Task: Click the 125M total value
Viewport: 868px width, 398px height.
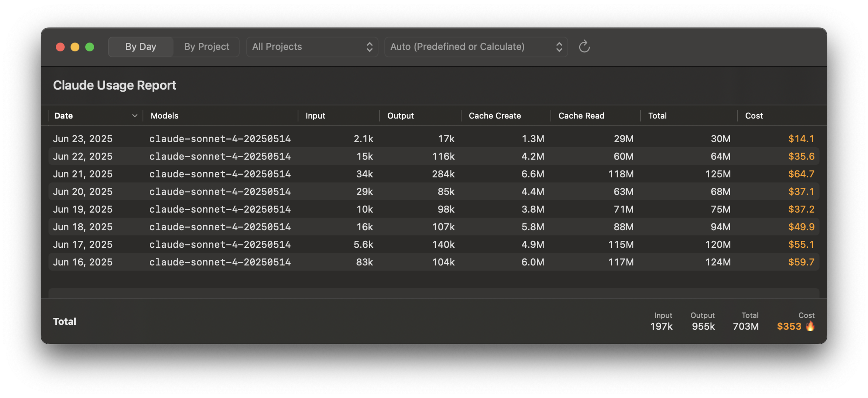Action: 718,174
